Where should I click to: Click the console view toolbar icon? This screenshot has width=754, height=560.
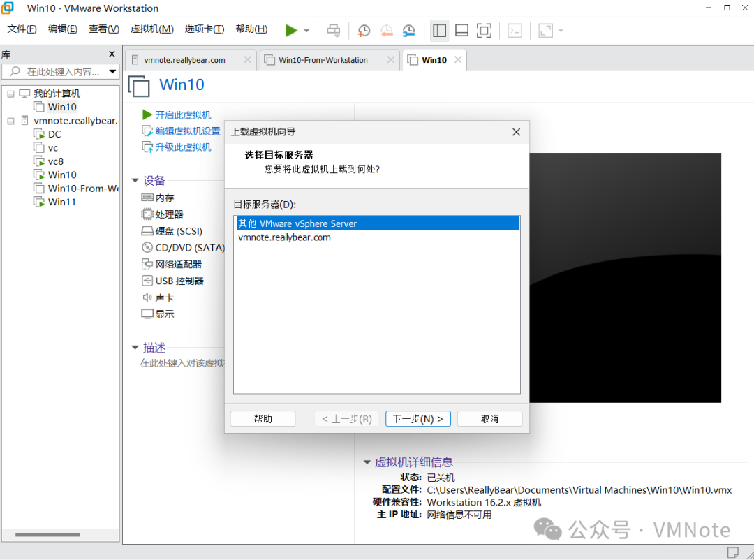[515, 30]
